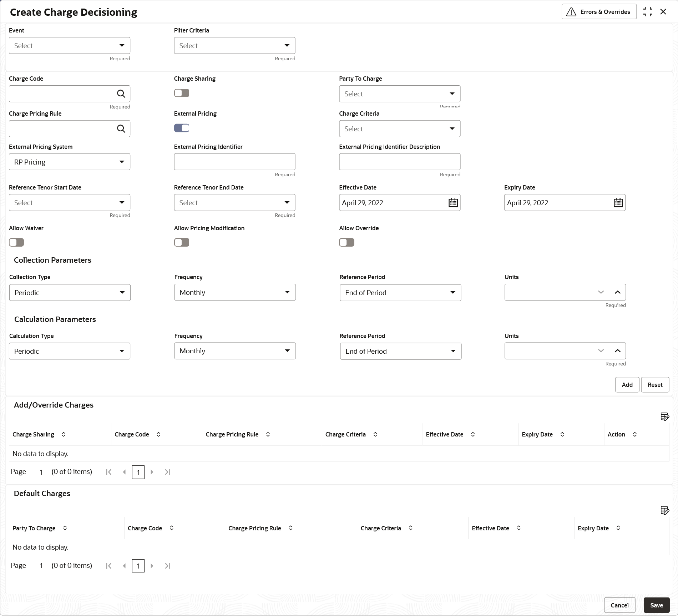
Task: Sort Default Charges by Effective Date
Action: (519, 528)
